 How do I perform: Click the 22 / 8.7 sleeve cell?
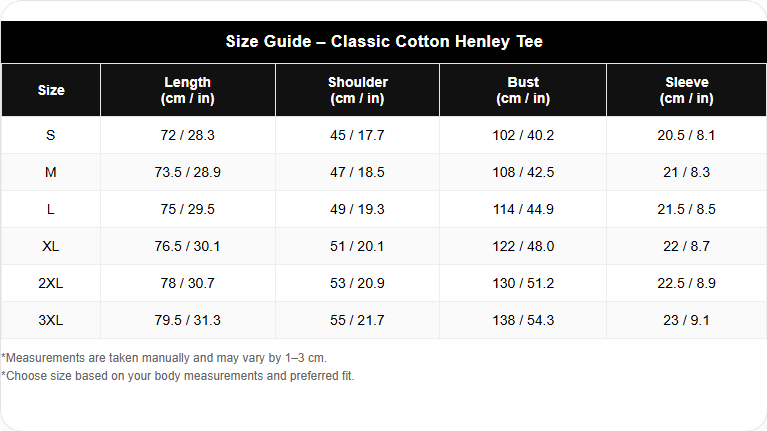(x=686, y=246)
